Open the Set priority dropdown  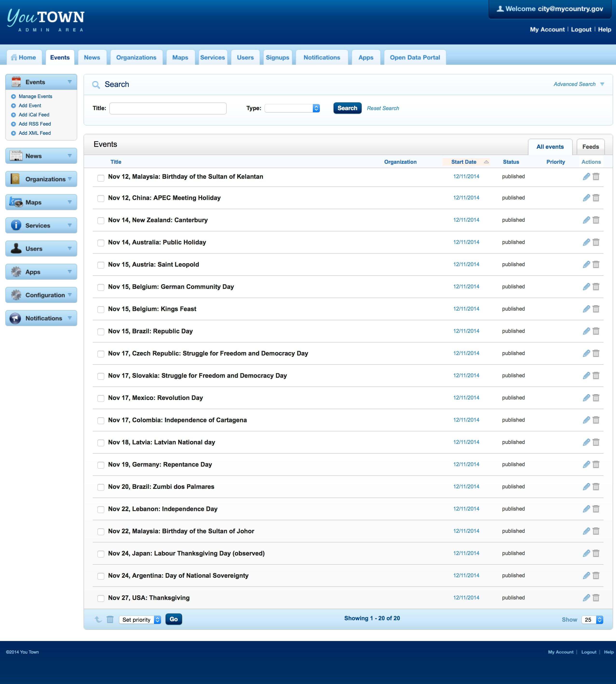(x=140, y=620)
